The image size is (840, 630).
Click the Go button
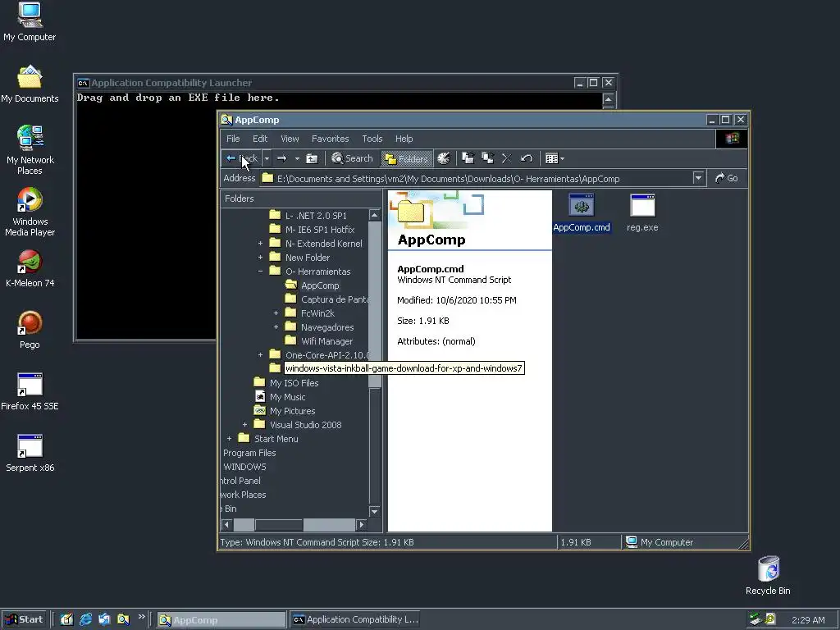pyautogui.click(x=727, y=178)
